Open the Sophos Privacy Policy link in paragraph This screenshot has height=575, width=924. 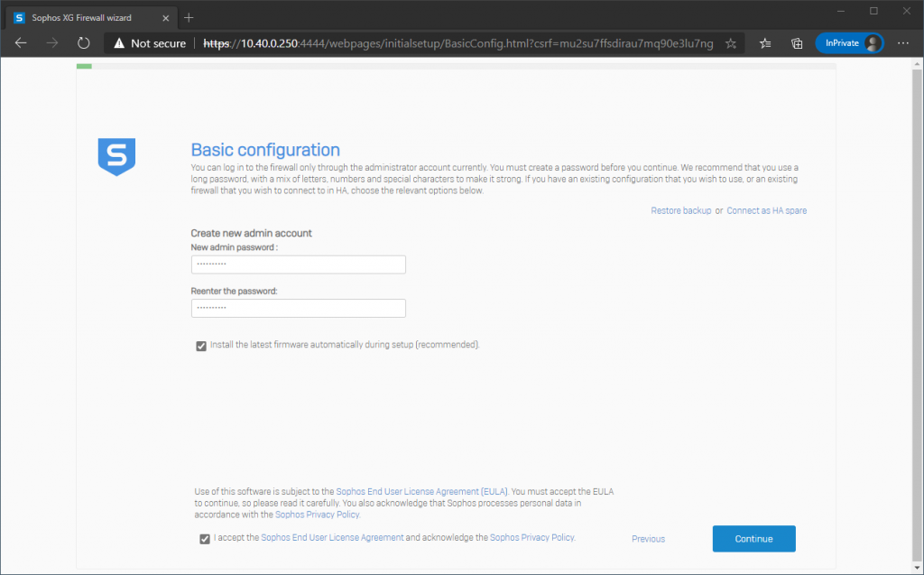pos(317,515)
